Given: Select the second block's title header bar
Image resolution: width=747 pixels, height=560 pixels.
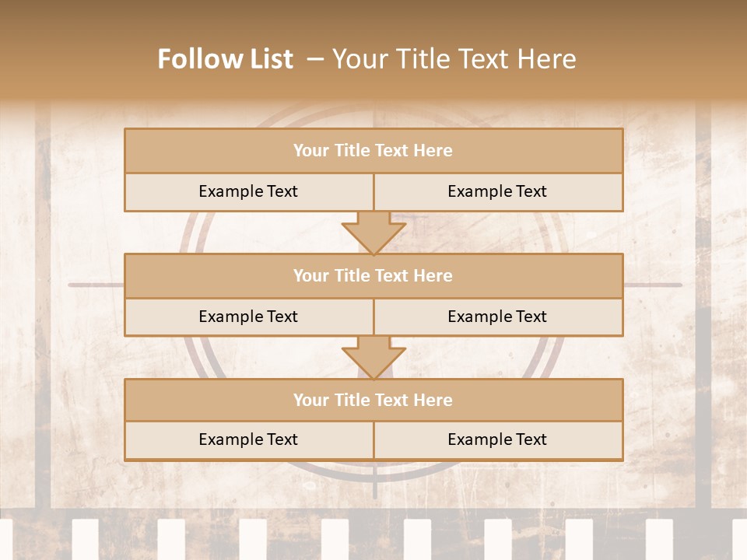Looking at the screenshot, I should point(373,275).
